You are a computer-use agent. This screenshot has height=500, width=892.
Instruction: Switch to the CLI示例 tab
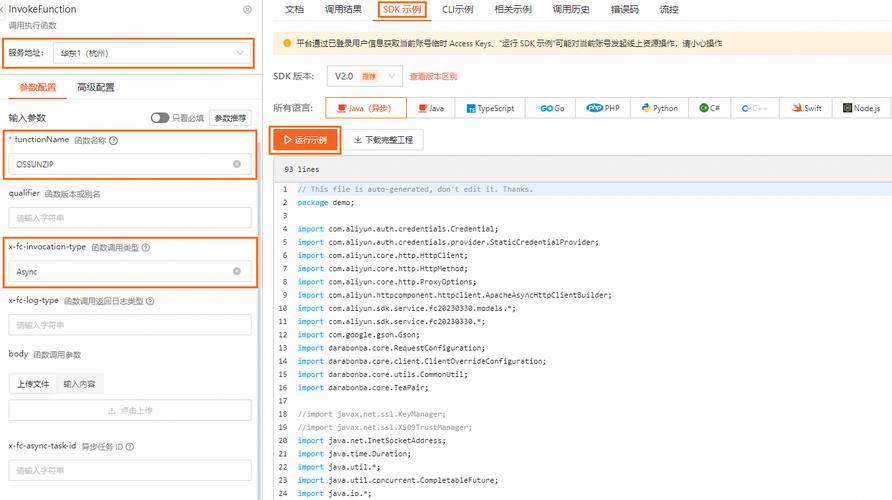point(457,10)
